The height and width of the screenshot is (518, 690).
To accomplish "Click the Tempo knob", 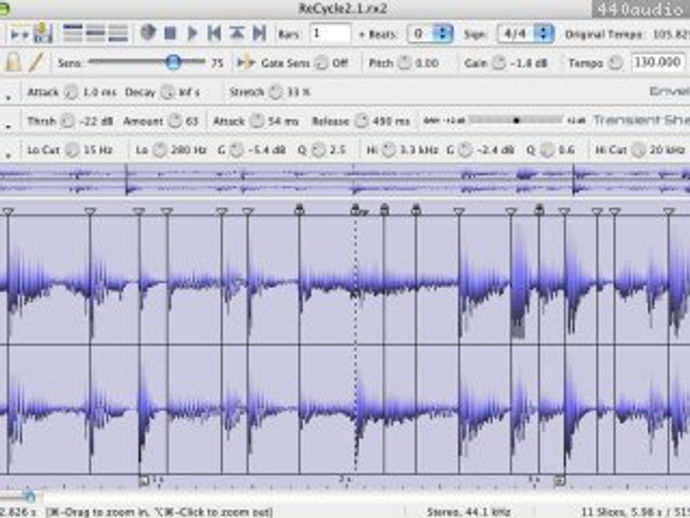I will coord(615,63).
